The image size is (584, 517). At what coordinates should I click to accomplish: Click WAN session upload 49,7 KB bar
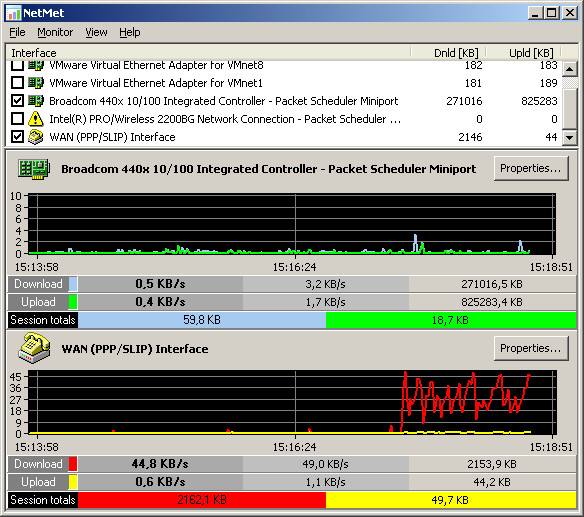click(x=451, y=499)
